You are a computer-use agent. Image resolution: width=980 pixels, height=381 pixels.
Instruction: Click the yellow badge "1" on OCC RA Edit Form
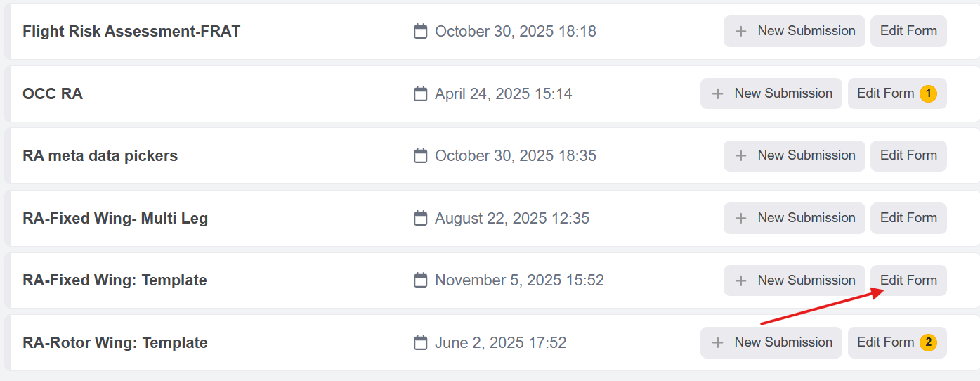928,93
